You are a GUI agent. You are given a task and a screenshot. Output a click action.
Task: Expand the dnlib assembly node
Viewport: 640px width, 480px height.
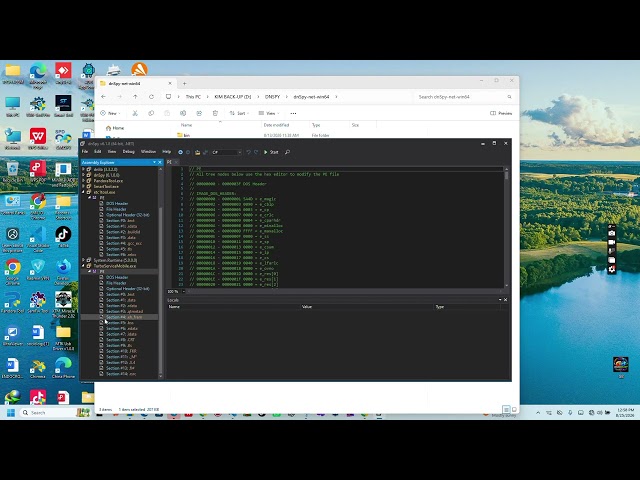[84, 169]
